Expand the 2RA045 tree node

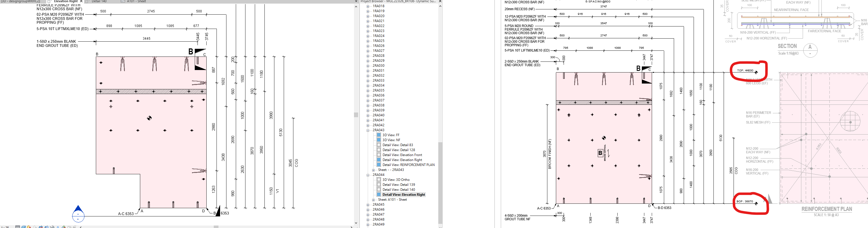(x=368, y=205)
